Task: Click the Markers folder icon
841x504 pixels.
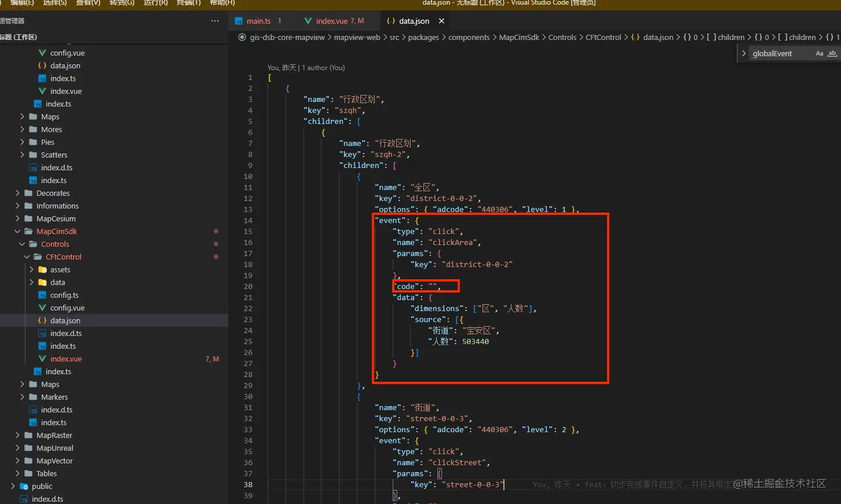Action: [x=34, y=397]
